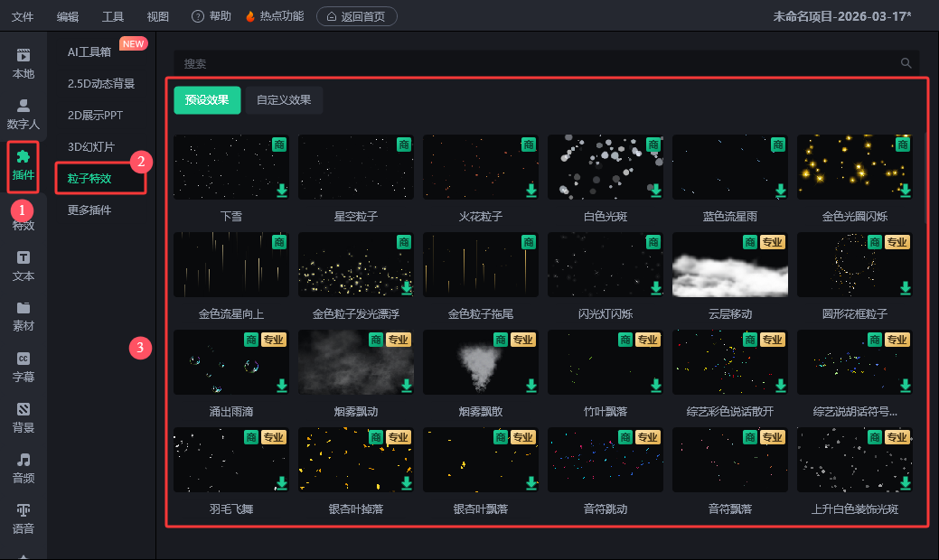Image resolution: width=939 pixels, height=560 pixels.
Task: Open the 背景 background panel
Action: coord(23,417)
